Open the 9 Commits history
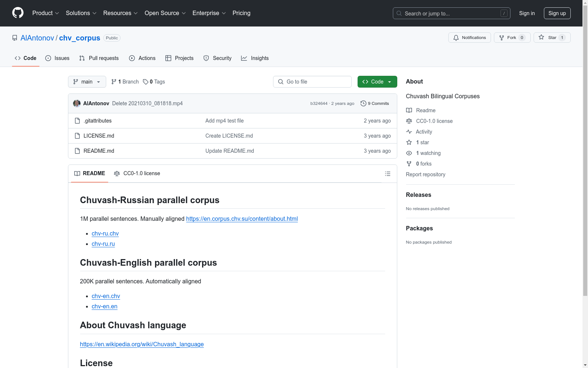Image resolution: width=588 pixels, height=368 pixels. 375,103
